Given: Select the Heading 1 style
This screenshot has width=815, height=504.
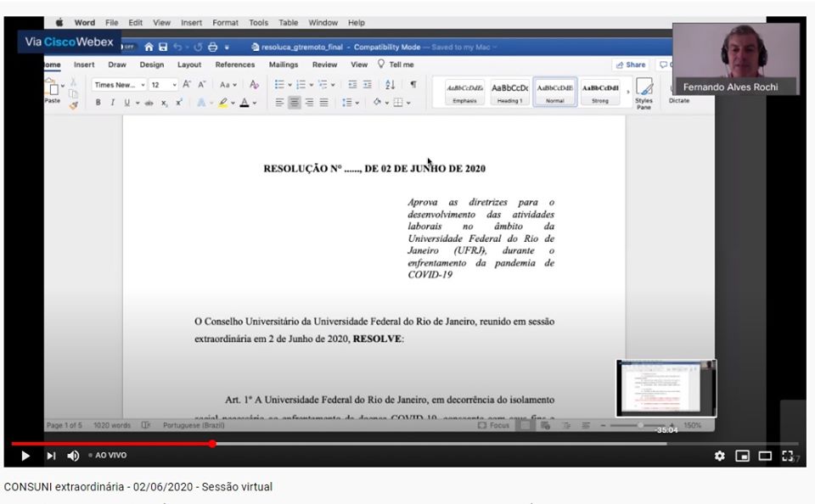Looking at the screenshot, I should 509,92.
